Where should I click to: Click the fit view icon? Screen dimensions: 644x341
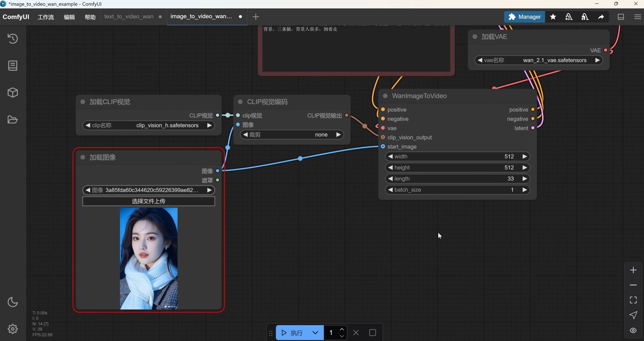coord(633,300)
